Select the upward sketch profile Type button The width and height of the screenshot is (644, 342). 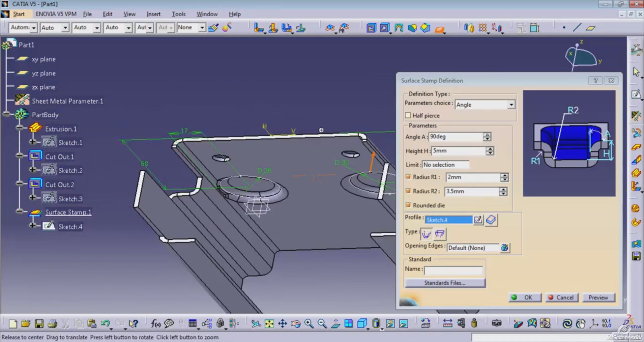click(427, 234)
